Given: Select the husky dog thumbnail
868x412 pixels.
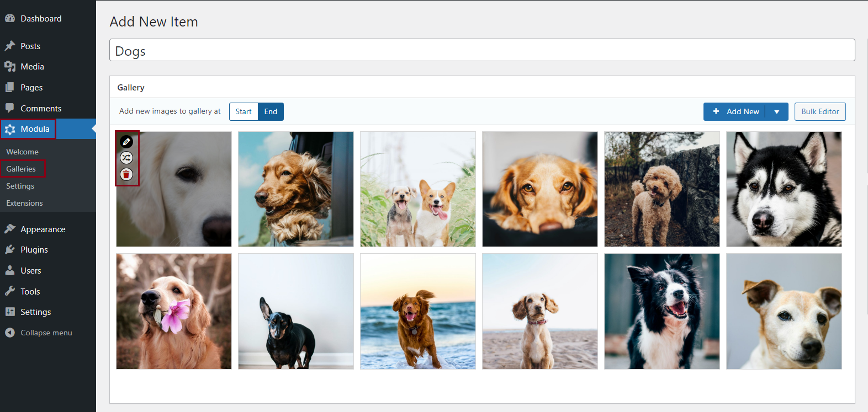Looking at the screenshot, I should 784,189.
